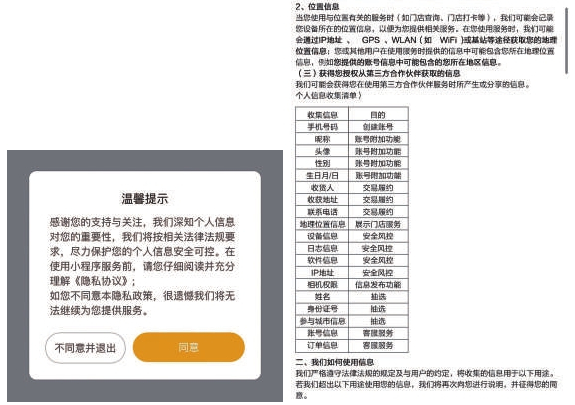Click the 收集信息 table header cell

pyautogui.click(x=322, y=115)
